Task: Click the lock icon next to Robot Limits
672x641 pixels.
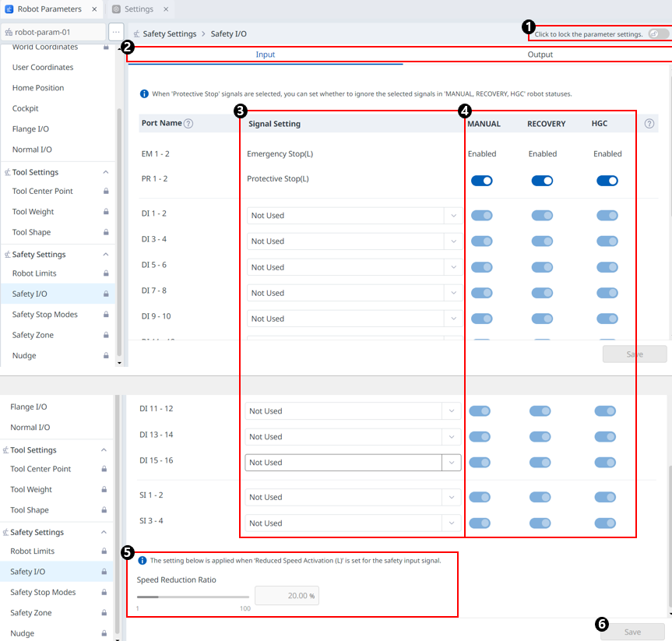Action: 106,274
